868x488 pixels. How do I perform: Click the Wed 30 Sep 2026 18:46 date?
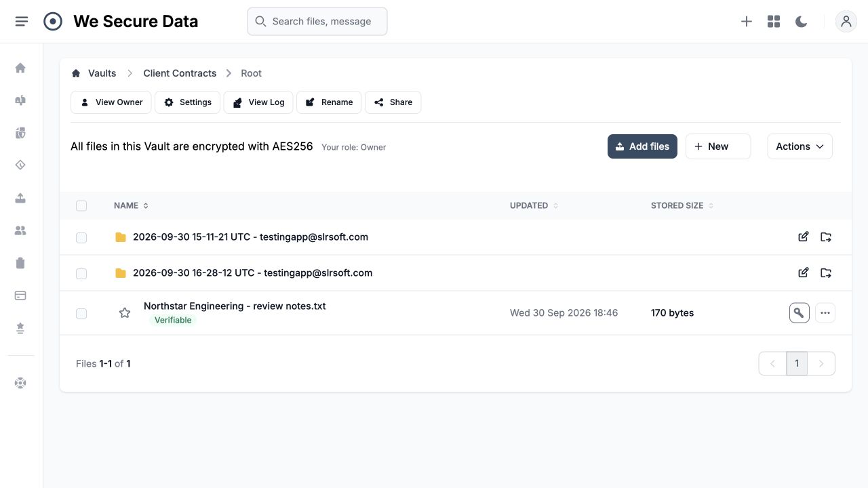click(x=564, y=313)
